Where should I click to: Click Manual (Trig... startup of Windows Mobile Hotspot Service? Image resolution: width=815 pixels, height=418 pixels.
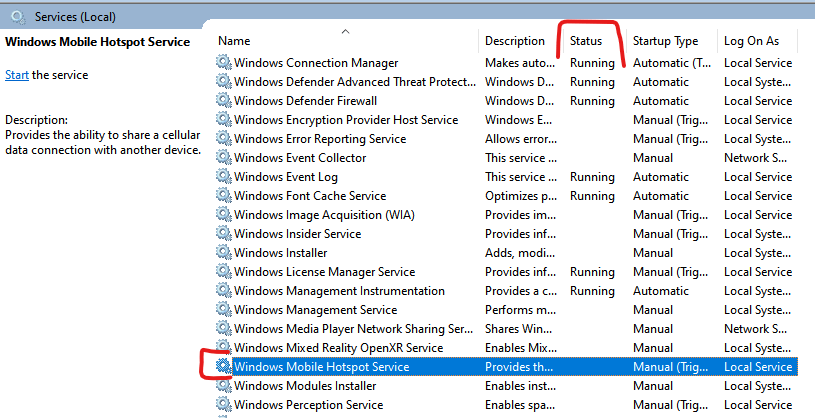671,367
